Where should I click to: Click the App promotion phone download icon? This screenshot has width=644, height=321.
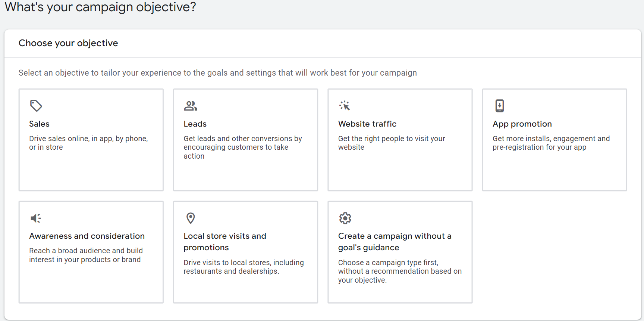(x=499, y=106)
